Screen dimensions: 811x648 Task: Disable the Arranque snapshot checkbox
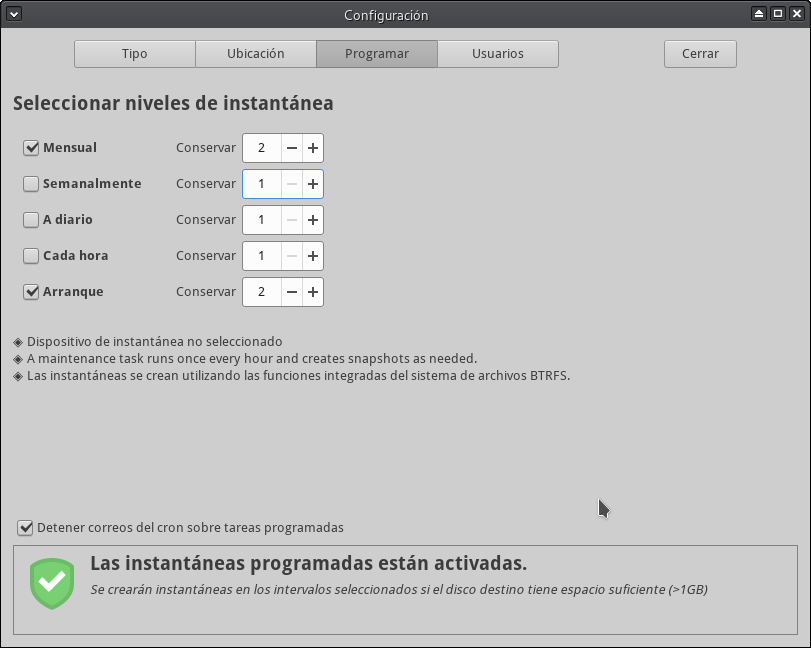point(31,292)
